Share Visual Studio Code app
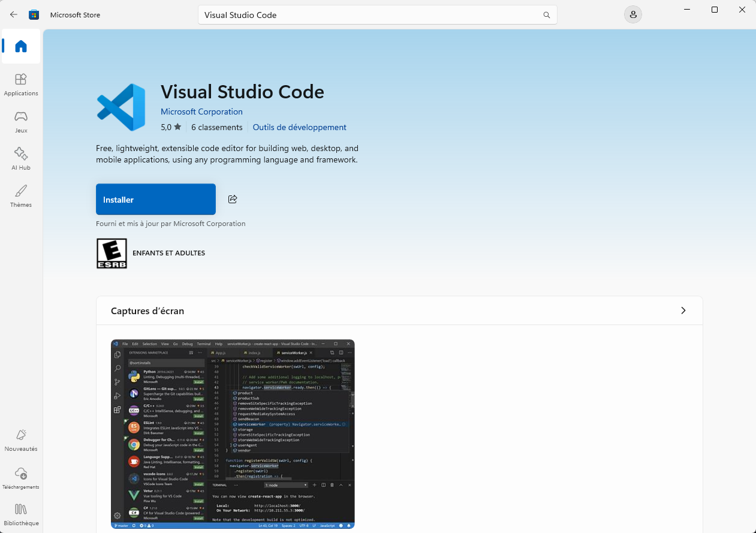Screen dimensions: 756x533 pos(233,199)
